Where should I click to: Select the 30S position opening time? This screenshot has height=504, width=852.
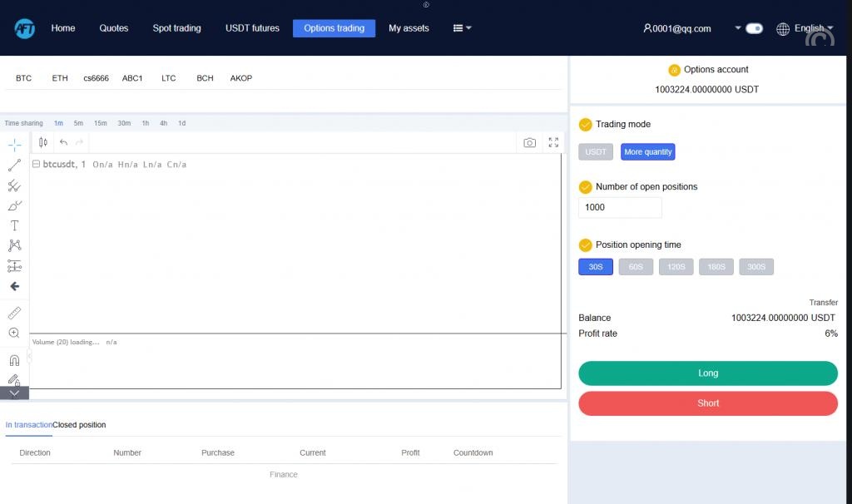[596, 267]
